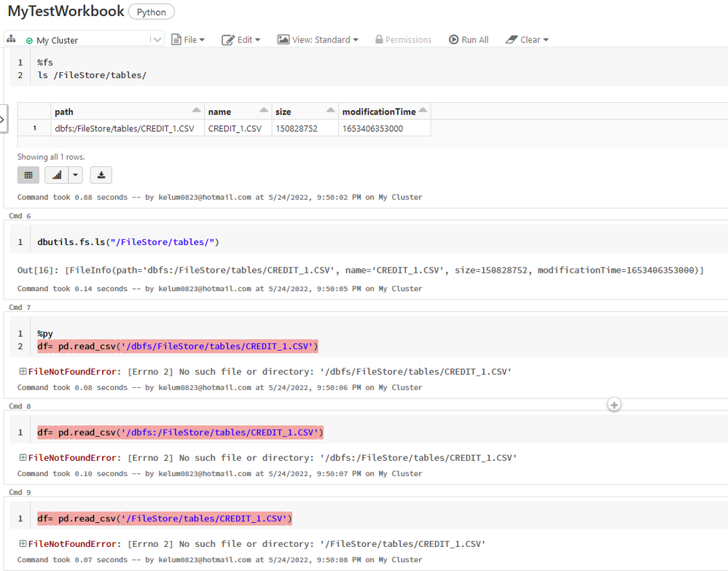728x571 pixels.
Task: Open the Clear options menu
Action: 527,39
